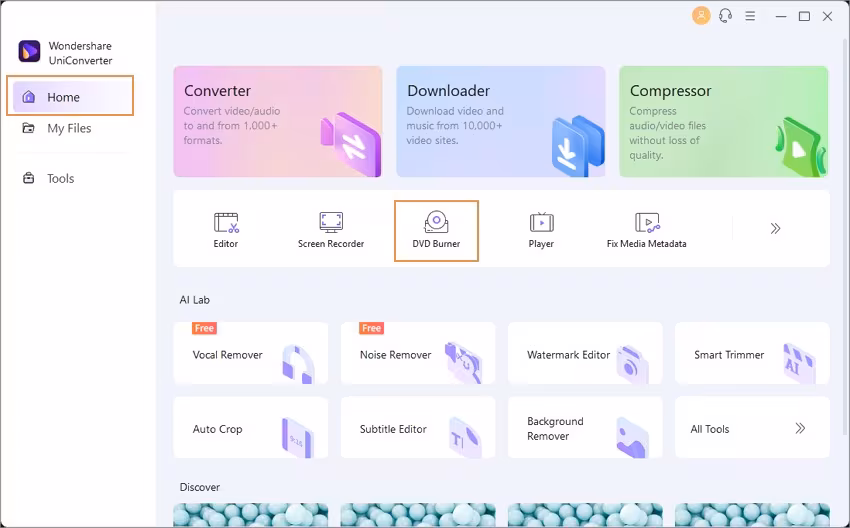Click the Vocal Remover headphone icon
This screenshot has width=850, height=528.
tap(298, 364)
